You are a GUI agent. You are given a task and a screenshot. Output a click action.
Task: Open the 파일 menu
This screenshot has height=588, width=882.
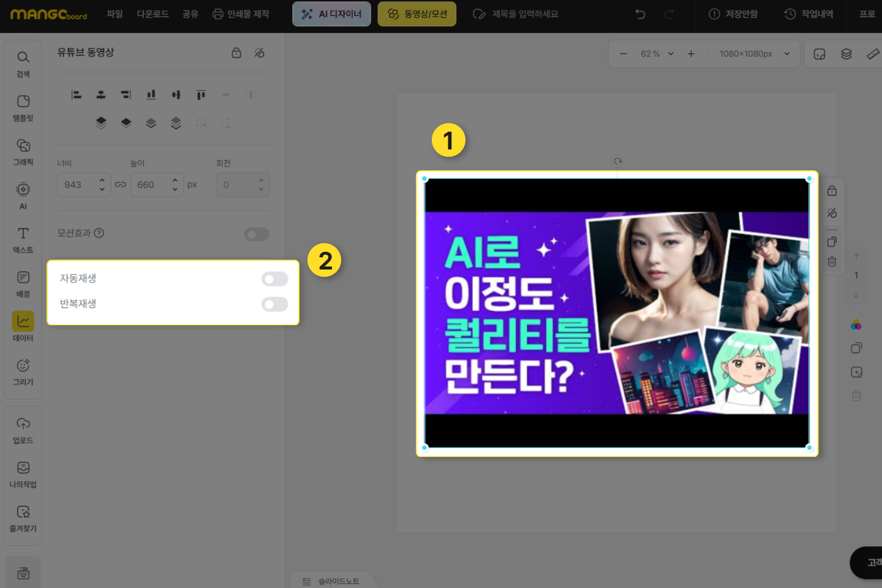[x=115, y=14]
